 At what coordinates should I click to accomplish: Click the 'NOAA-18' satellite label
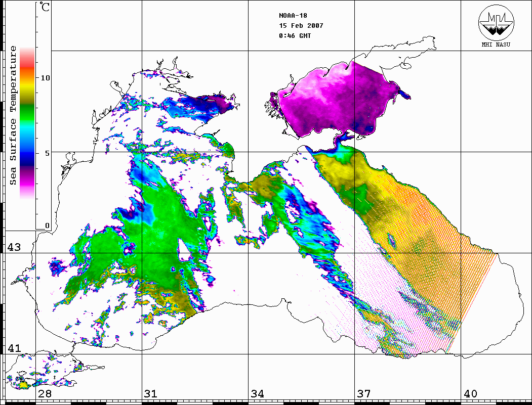[x=293, y=16]
